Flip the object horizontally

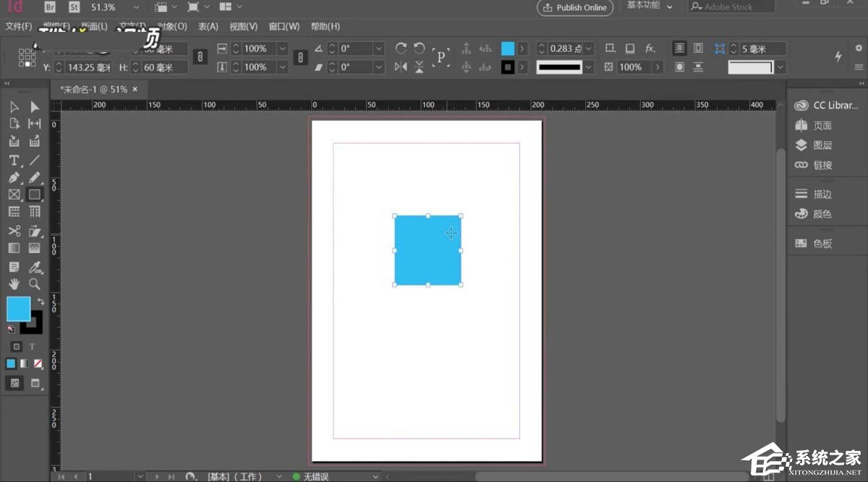(401, 66)
